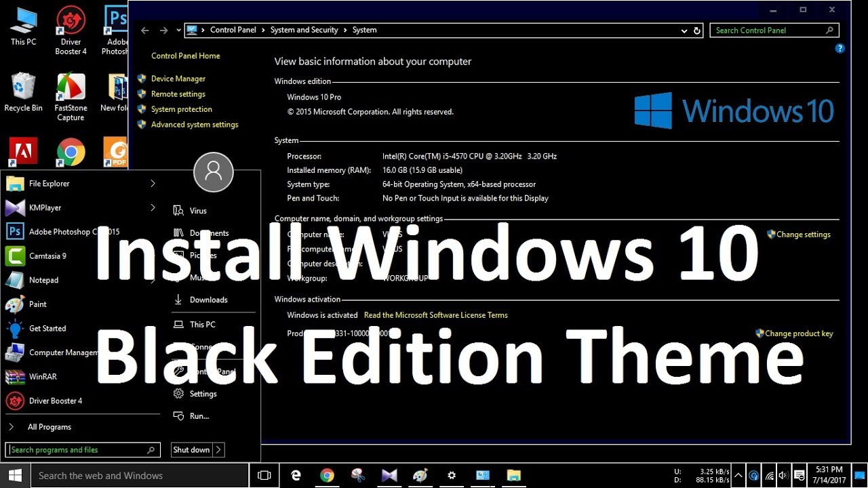Image resolution: width=868 pixels, height=488 pixels.
Task: Open the Recycle Bin on desktop
Action: click(x=23, y=93)
